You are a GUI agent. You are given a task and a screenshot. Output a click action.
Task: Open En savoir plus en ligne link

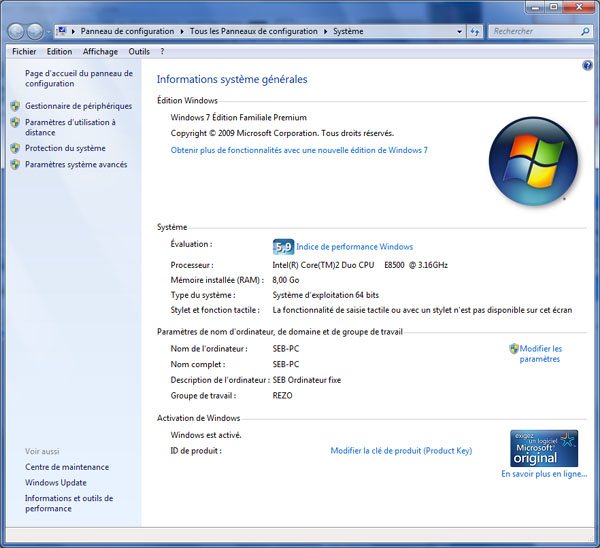pyautogui.click(x=544, y=474)
